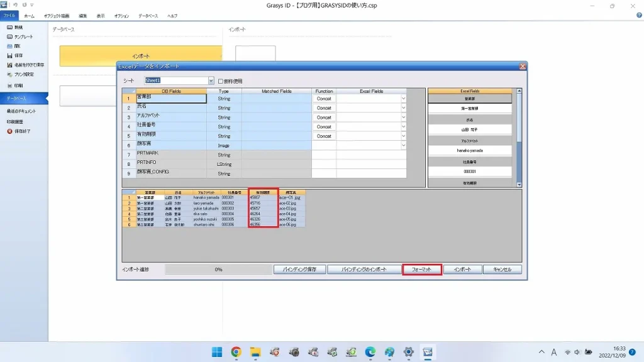The height and width of the screenshot is (362, 644).
Task: Create a new document with 新規
Action: pos(15,27)
